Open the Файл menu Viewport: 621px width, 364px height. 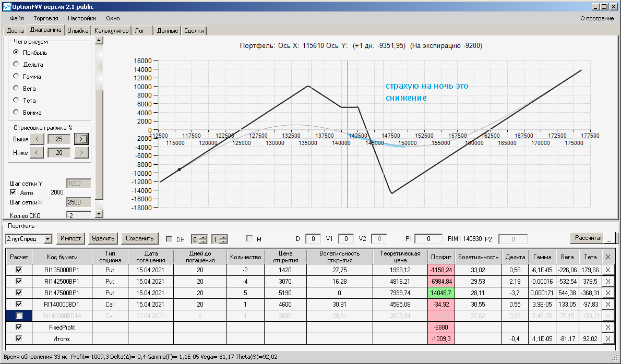pyautogui.click(x=17, y=18)
